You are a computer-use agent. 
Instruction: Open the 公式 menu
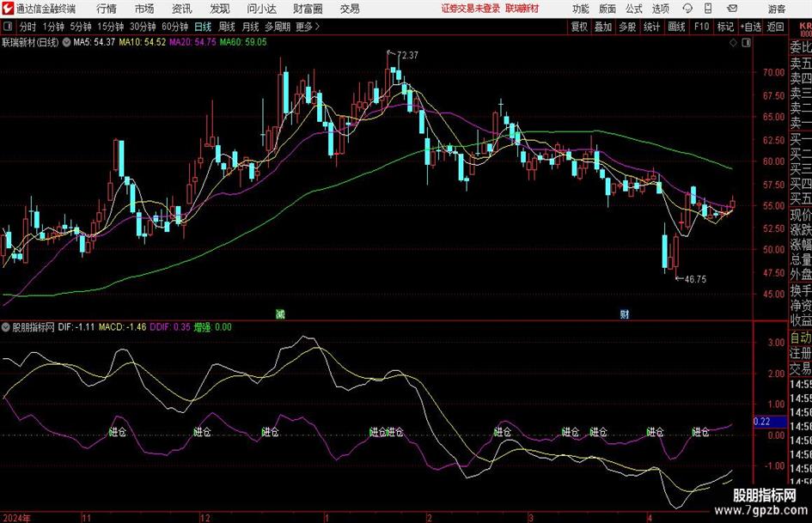pos(633,9)
